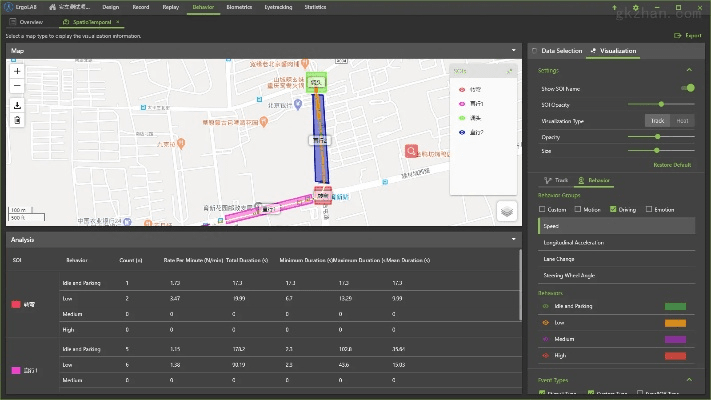Hide the Idle and Parking behavior
The width and height of the screenshot is (711, 400).
click(545, 306)
